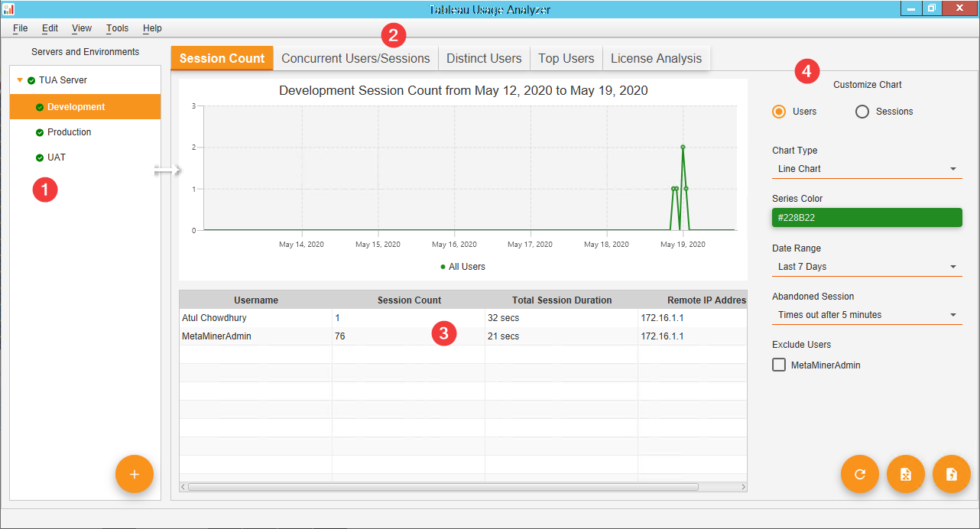This screenshot has height=529, width=980.
Task: Select the MetaMinerAdmin username cell in the table
Action: coord(256,336)
